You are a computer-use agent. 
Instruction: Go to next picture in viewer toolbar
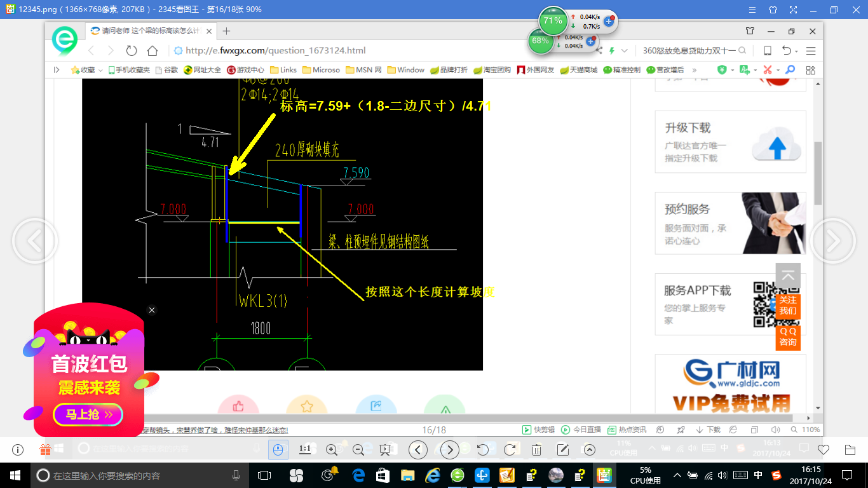[x=450, y=450]
